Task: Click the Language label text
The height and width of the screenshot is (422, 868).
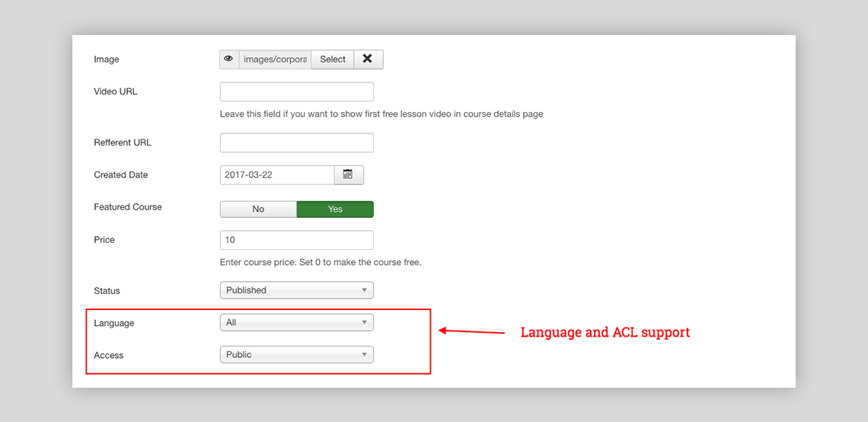Action: pyautogui.click(x=113, y=323)
